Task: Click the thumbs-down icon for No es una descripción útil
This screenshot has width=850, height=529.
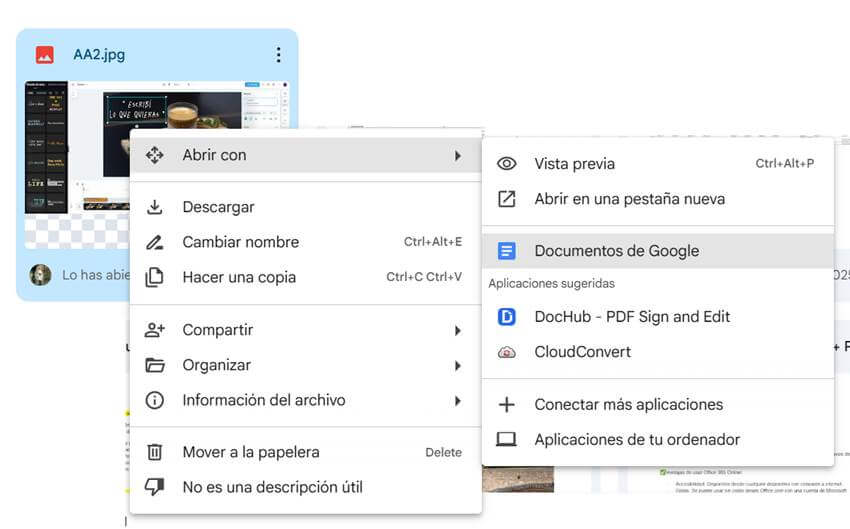Action: pos(154,487)
